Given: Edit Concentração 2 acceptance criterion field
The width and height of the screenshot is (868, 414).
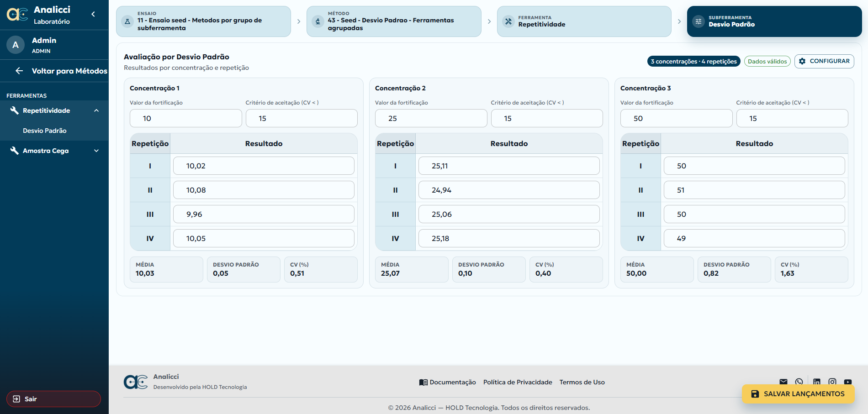Looking at the screenshot, I should 547,118.
